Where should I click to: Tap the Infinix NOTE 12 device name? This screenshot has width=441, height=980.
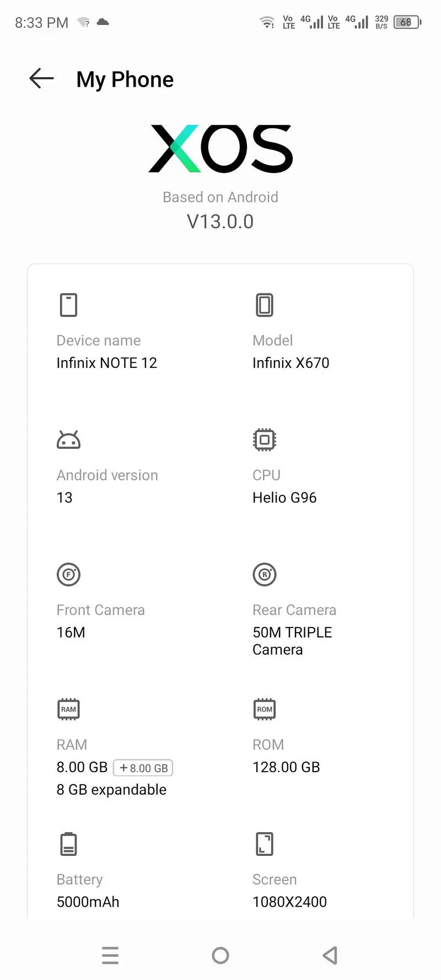point(107,363)
